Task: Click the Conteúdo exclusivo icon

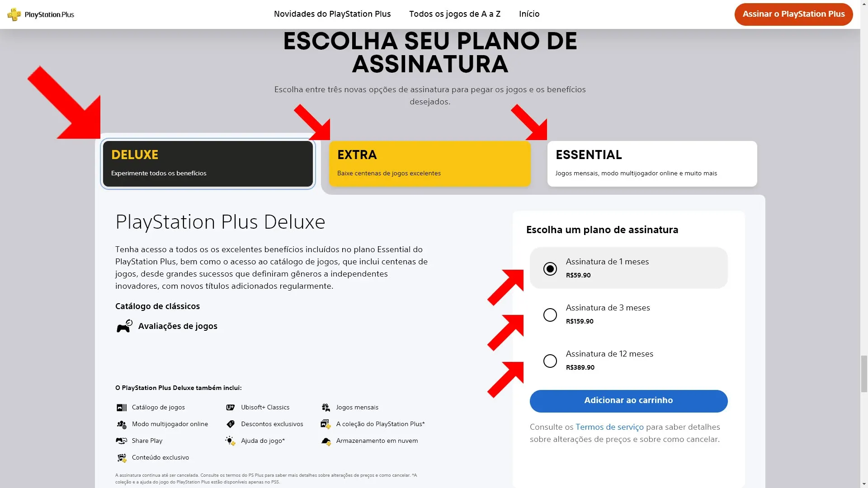Action: coord(122,457)
